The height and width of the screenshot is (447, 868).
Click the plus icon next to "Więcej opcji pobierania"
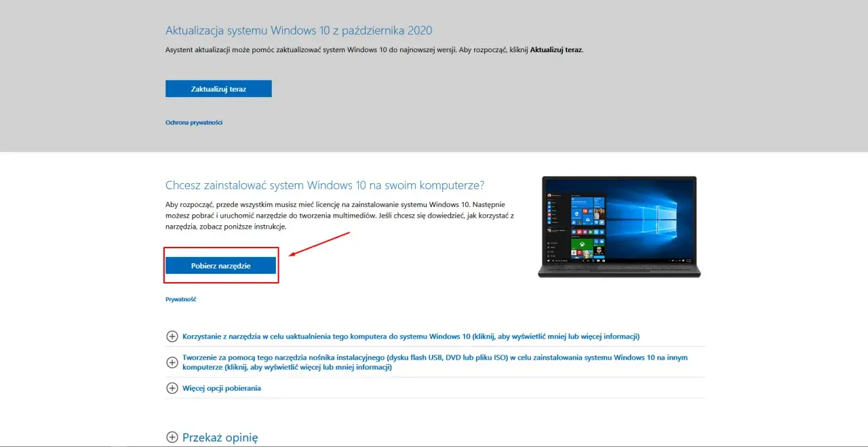point(172,388)
